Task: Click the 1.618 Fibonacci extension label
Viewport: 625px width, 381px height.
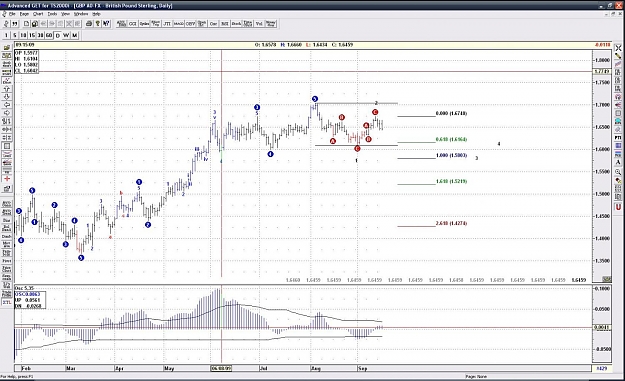Action: 451,181
